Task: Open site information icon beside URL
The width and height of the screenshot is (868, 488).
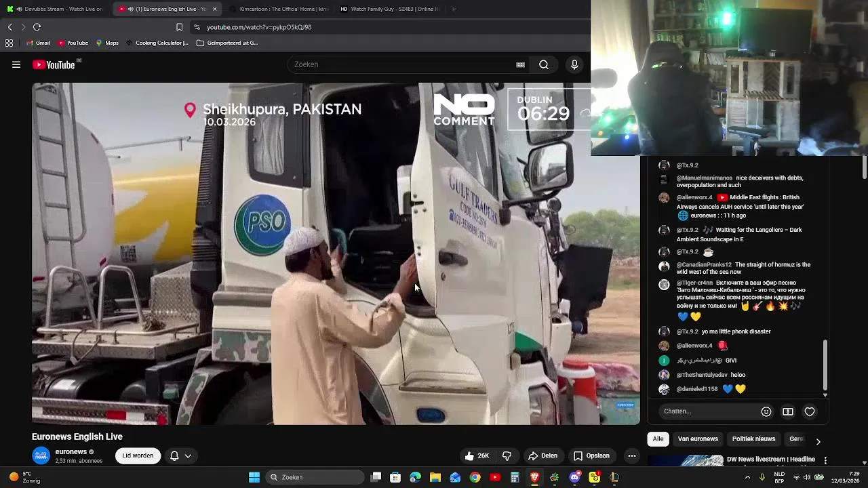Action: (197, 27)
